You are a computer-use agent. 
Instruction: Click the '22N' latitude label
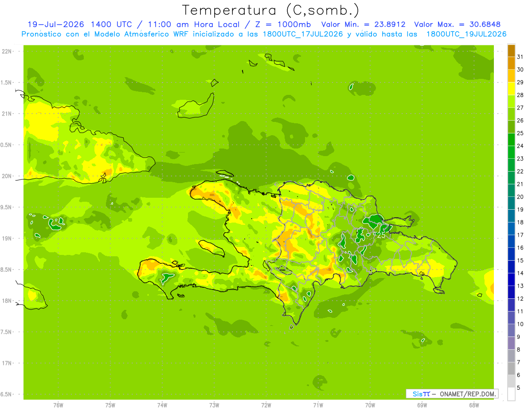click(7, 51)
